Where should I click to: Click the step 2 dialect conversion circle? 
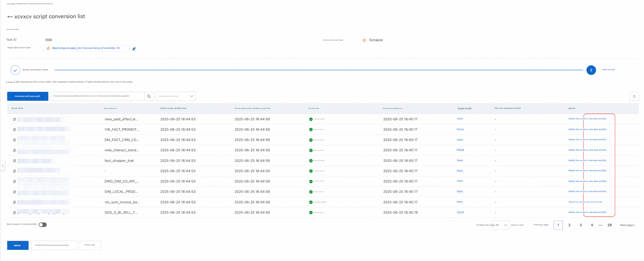coord(591,70)
